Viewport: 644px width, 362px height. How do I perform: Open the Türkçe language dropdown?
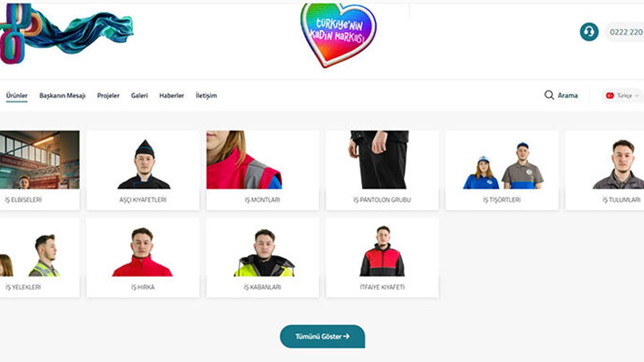623,96
